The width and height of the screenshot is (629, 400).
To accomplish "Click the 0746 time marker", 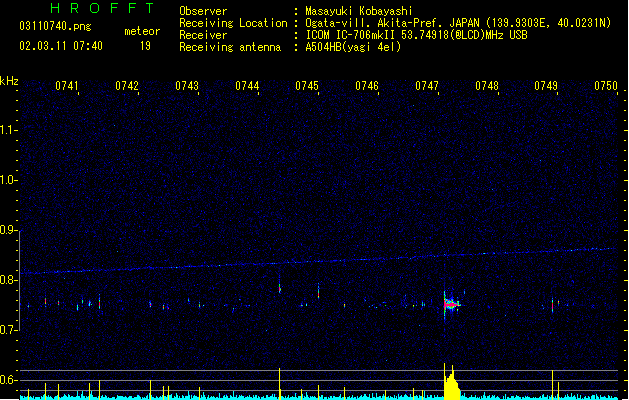I will pyautogui.click(x=367, y=86).
